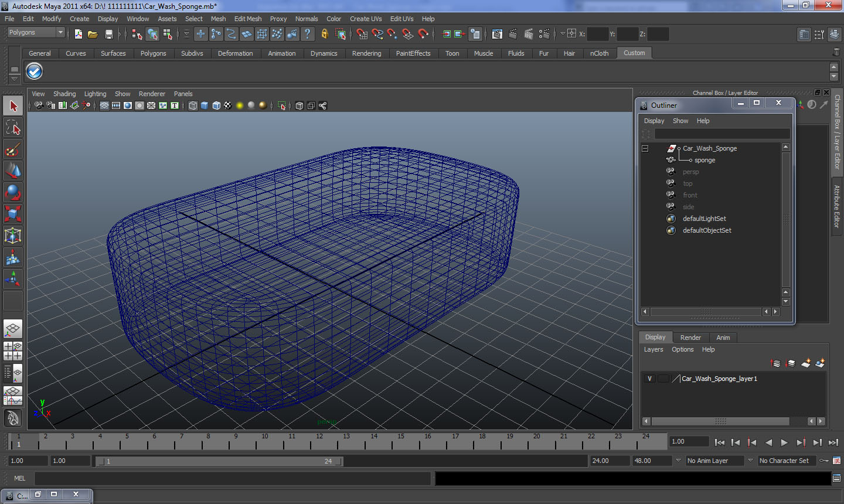Open the Outliner Display menu
The height and width of the screenshot is (504, 844).
coord(654,121)
